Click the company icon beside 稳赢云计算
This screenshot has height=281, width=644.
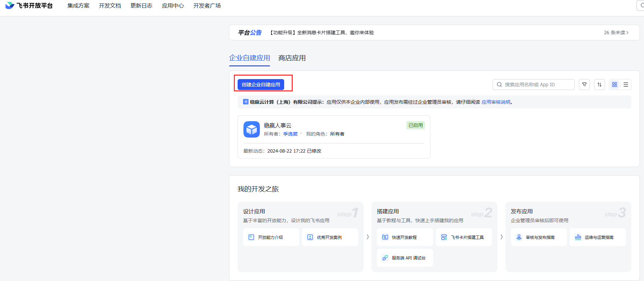coord(245,102)
